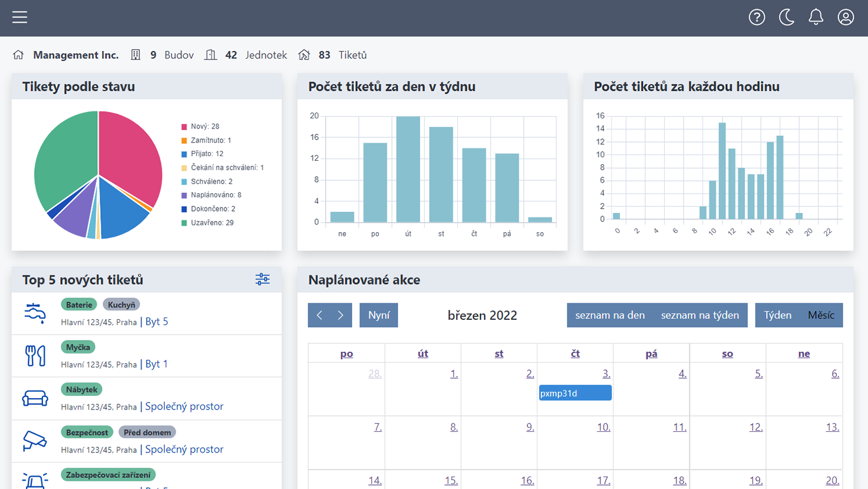Click the home icon beside Management Inc.
868x489 pixels.
[x=18, y=55]
